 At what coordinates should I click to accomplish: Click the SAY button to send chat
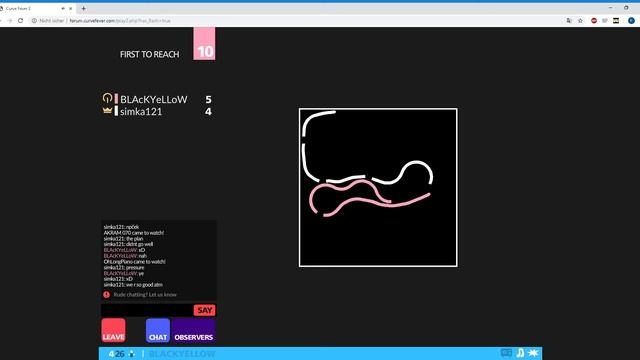click(204, 310)
